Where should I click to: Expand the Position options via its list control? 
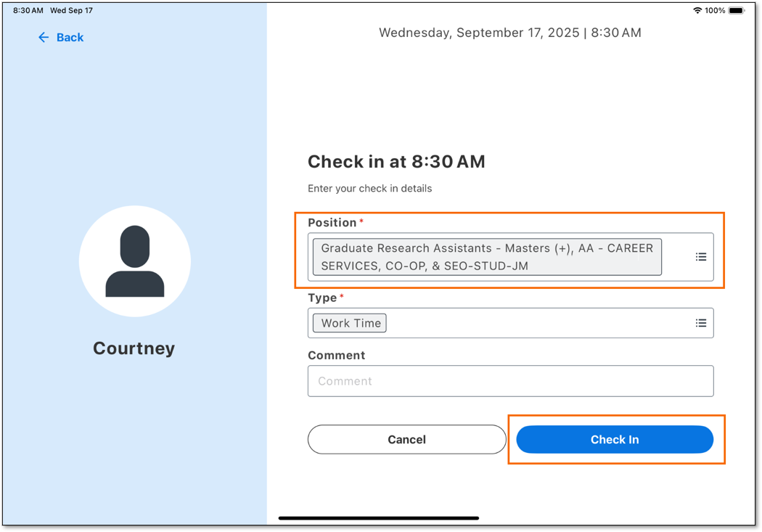pos(701,256)
